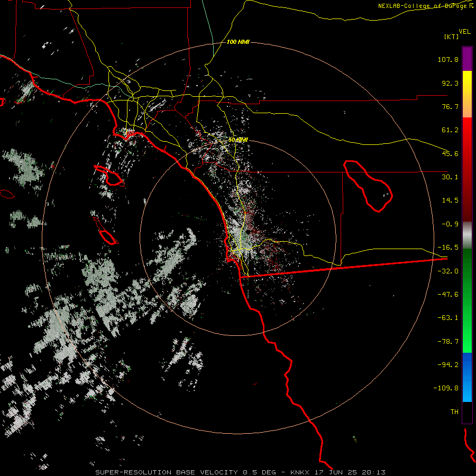
Task: Select the -16.5 legend value
Action: pos(448,248)
